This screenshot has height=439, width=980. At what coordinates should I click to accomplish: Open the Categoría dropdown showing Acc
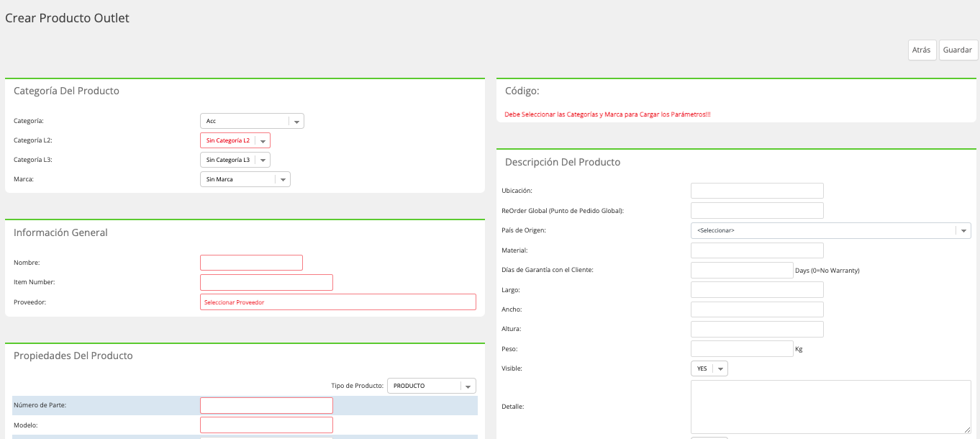tap(252, 121)
